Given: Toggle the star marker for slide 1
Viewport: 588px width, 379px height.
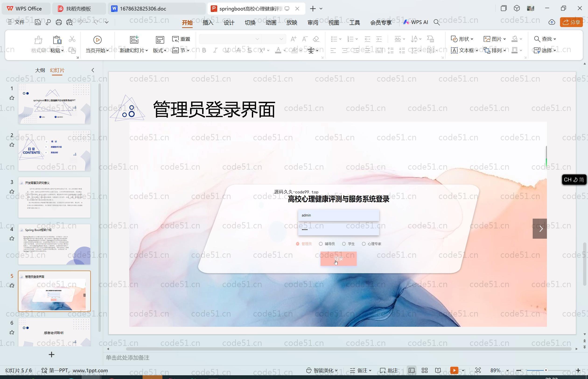Looking at the screenshot, I should [x=12, y=98].
